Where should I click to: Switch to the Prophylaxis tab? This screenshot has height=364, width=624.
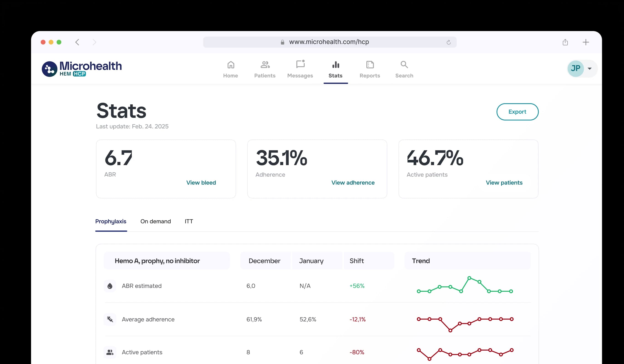click(x=111, y=221)
